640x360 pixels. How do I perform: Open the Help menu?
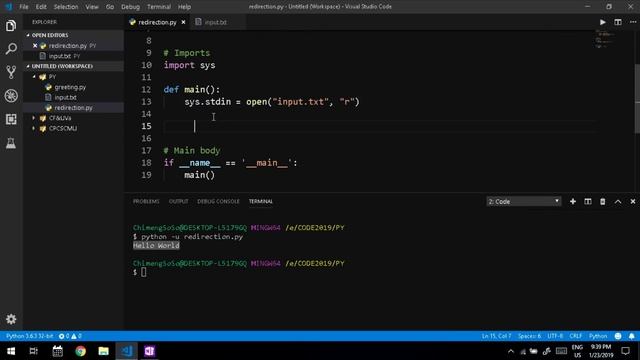click(x=184, y=7)
